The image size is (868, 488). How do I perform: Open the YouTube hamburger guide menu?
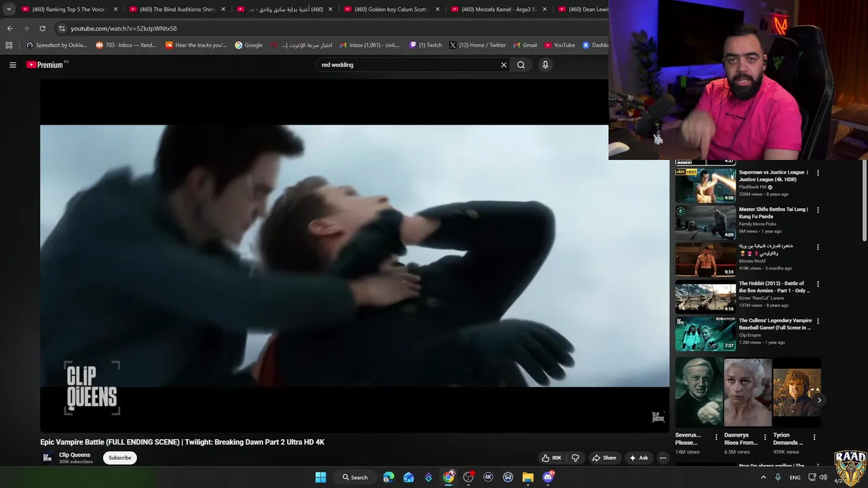tap(13, 65)
